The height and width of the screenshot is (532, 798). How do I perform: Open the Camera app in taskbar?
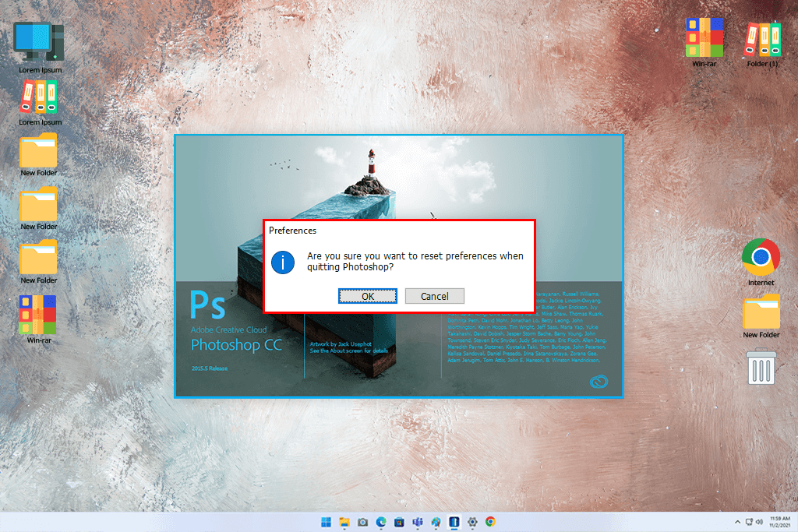(x=363, y=522)
